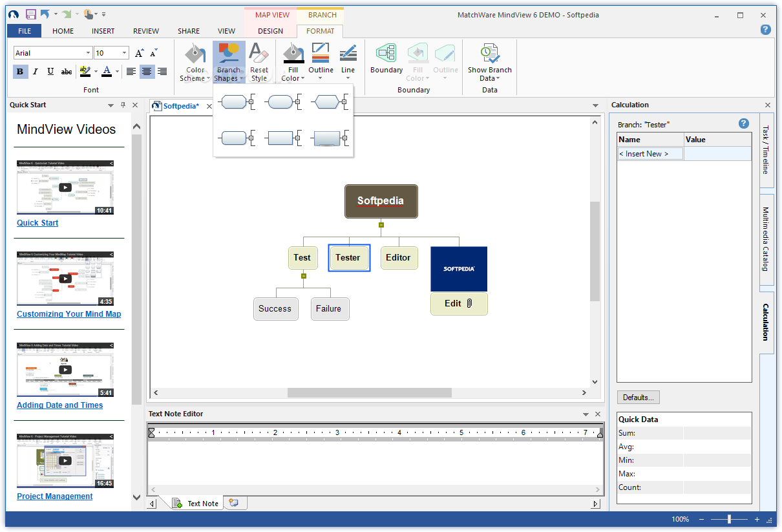
Task: Click the Redo arrow icon
Action: (67, 14)
